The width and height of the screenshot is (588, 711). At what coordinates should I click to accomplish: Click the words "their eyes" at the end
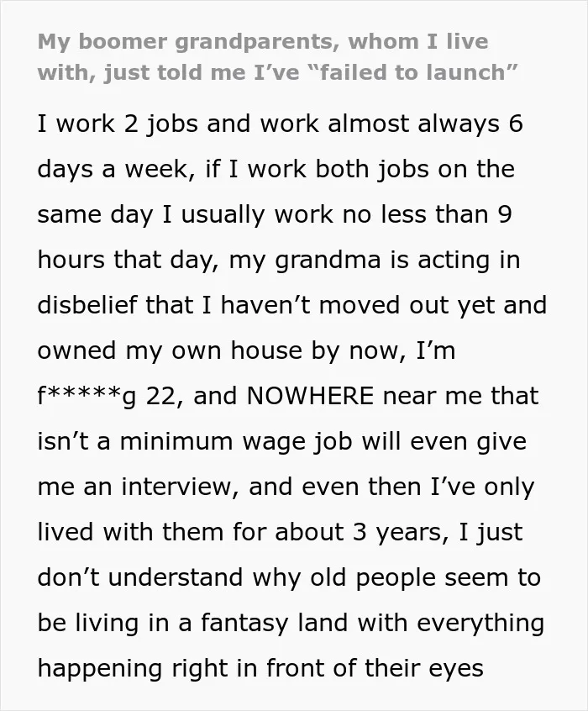424,668
